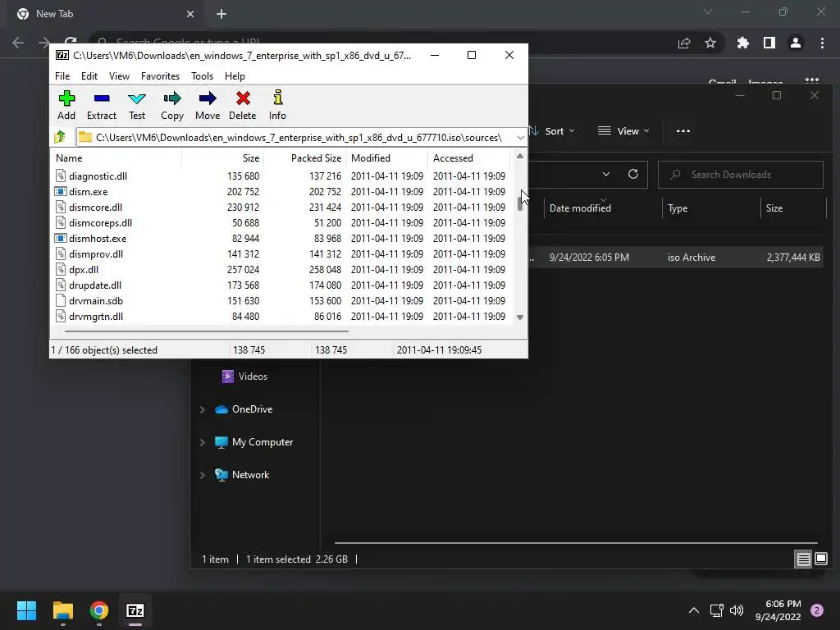Open Chrome three-dot menu
840x630 pixels.
tap(822, 43)
